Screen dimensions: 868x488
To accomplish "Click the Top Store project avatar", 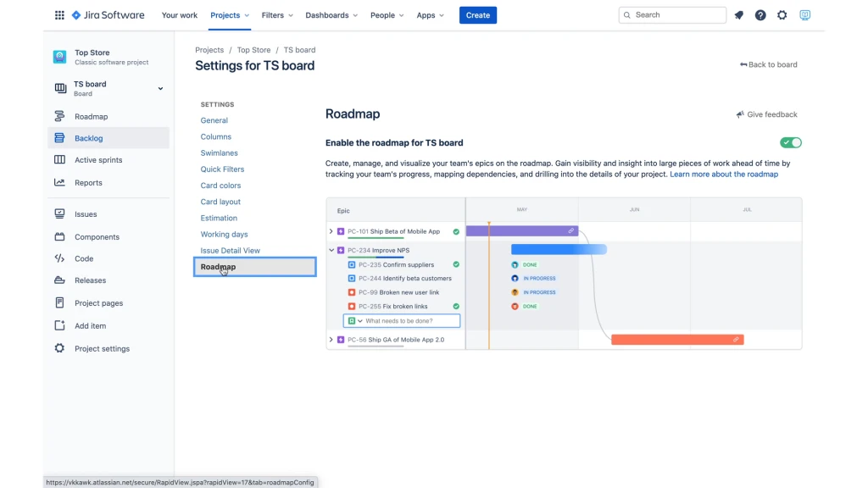I will (60, 57).
